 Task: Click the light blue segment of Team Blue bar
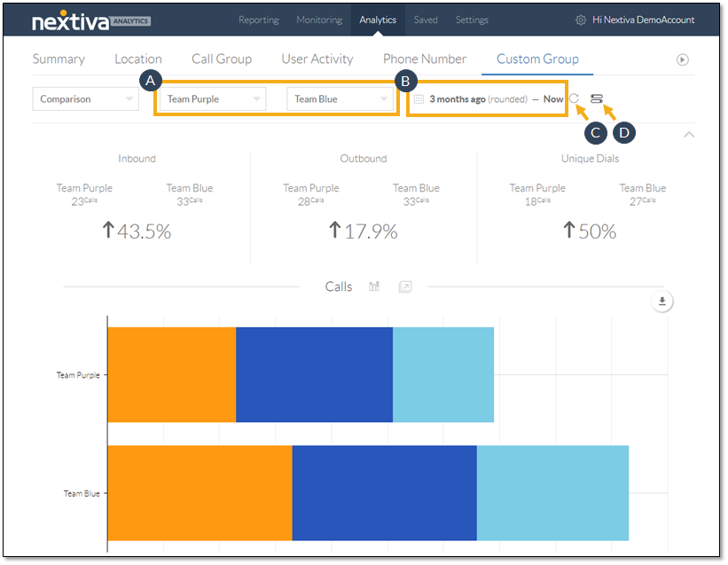(x=553, y=493)
